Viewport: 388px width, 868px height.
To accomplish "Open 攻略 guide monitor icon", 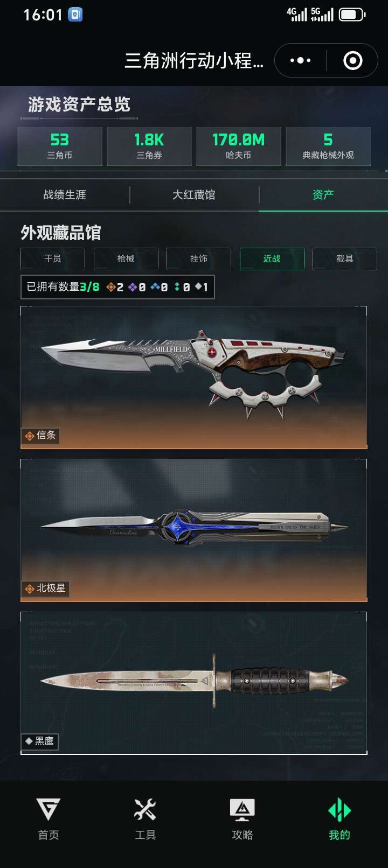I will [x=242, y=809].
